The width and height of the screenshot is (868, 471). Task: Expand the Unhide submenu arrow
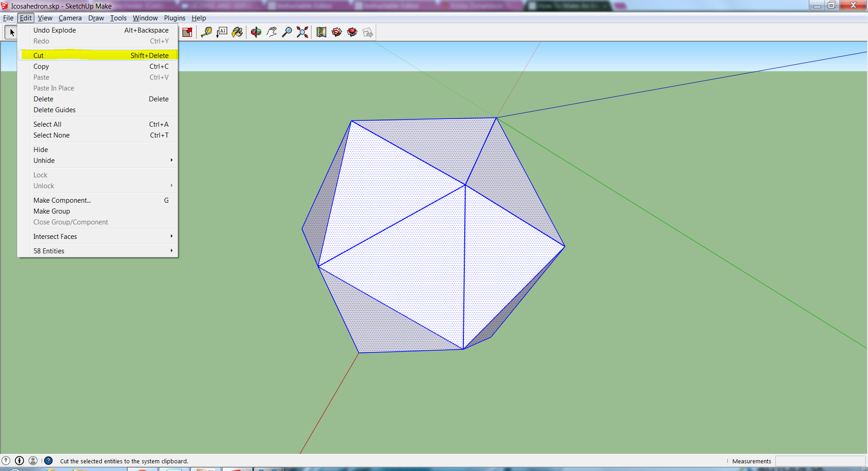pos(172,160)
